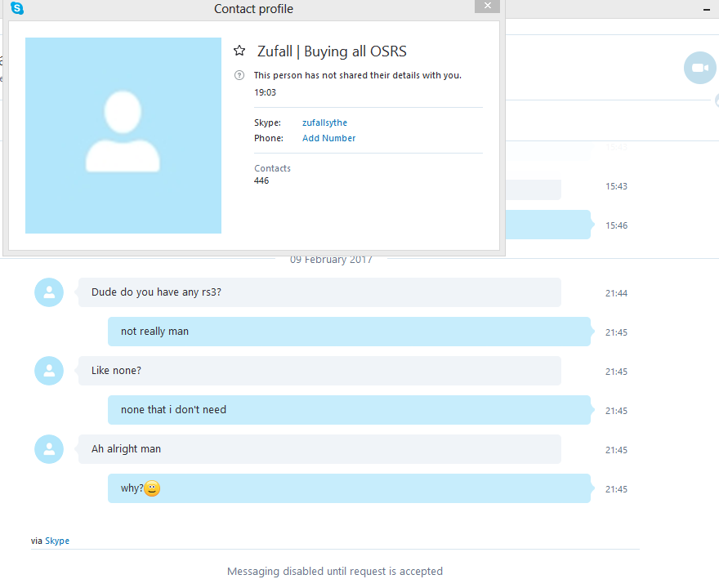Toggle the favorite star next to Zufall
Screen dimensions: 719x588
239,51
